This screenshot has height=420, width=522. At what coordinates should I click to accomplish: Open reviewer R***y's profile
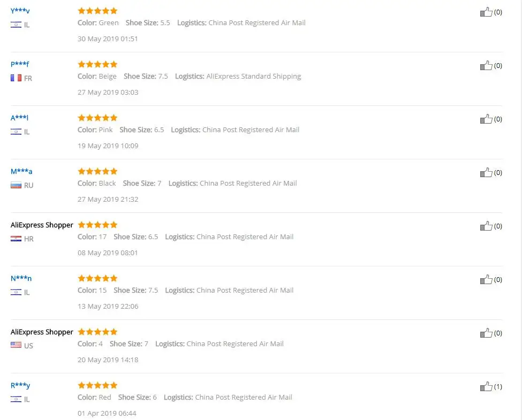tap(20, 386)
